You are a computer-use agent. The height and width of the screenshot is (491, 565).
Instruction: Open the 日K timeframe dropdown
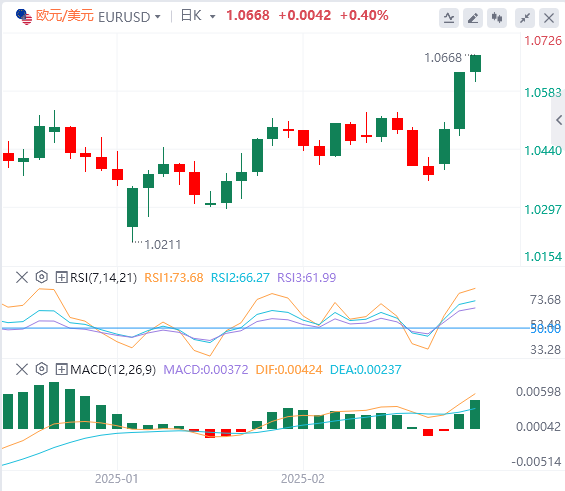click(x=213, y=17)
